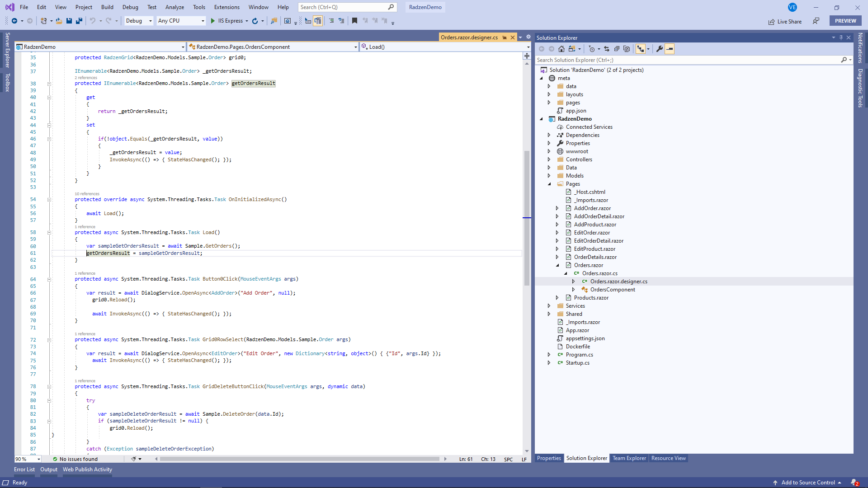Click the New Project toolbar icon
The height and width of the screenshot is (488, 868).
click(43, 21)
